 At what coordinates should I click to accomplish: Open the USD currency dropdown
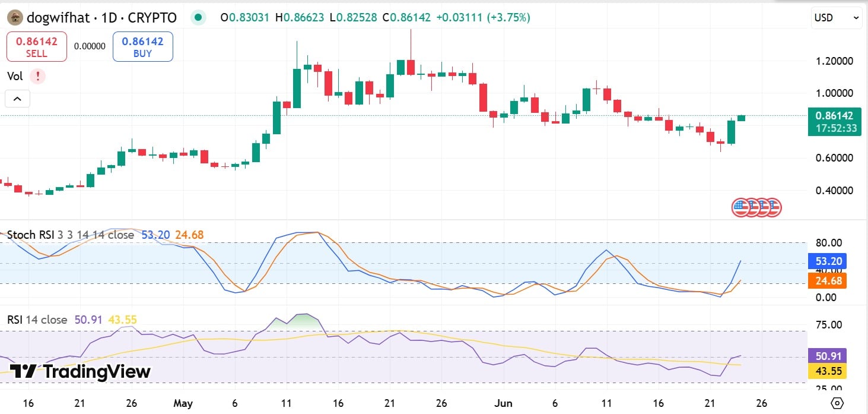coord(837,18)
